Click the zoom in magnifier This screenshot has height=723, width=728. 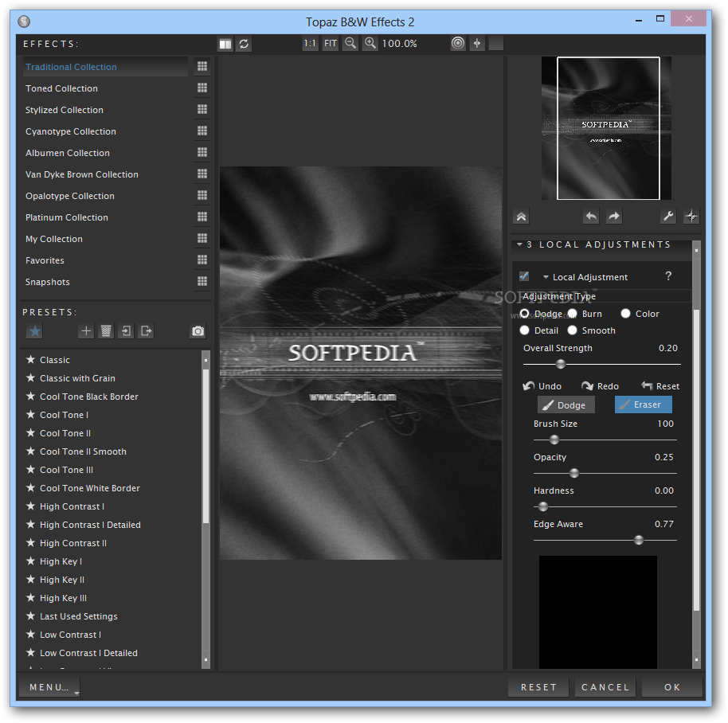pyautogui.click(x=370, y=44)
